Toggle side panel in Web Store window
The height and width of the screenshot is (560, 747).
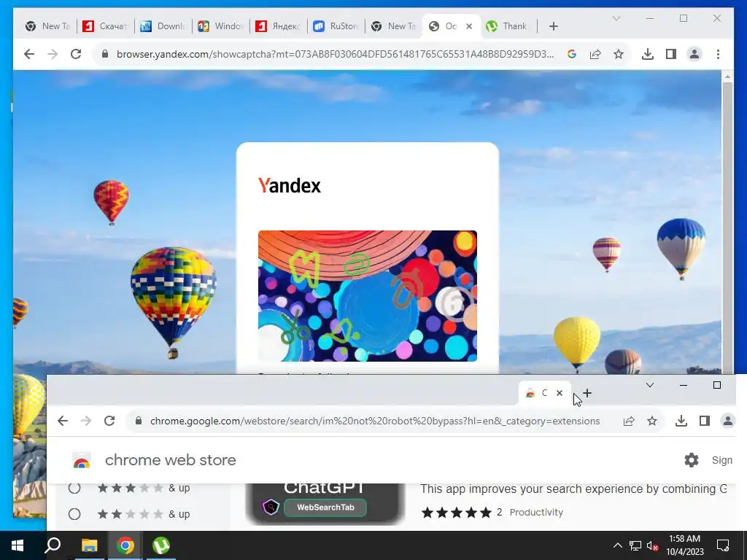click(705, 421)
